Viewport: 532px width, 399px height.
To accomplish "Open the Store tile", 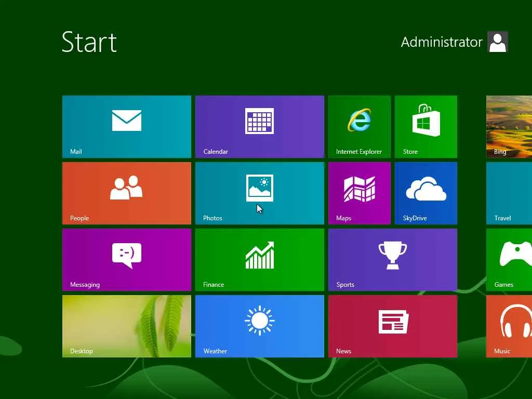I will [426, 127].
